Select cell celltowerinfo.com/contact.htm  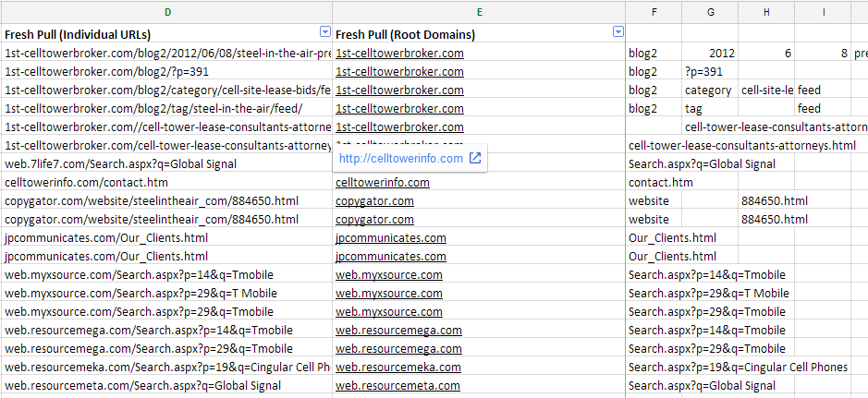(x=167, y=183)
